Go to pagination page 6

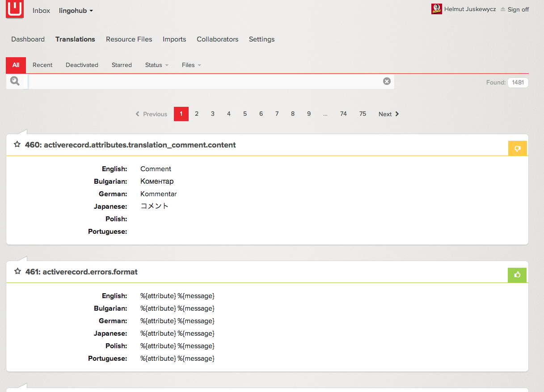pyautogui.click(x=261, y=114)
